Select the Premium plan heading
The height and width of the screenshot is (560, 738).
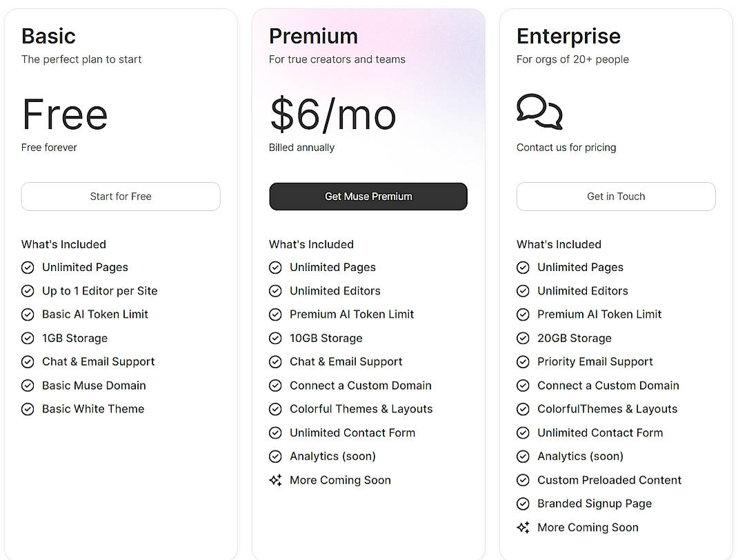point(314,36)
